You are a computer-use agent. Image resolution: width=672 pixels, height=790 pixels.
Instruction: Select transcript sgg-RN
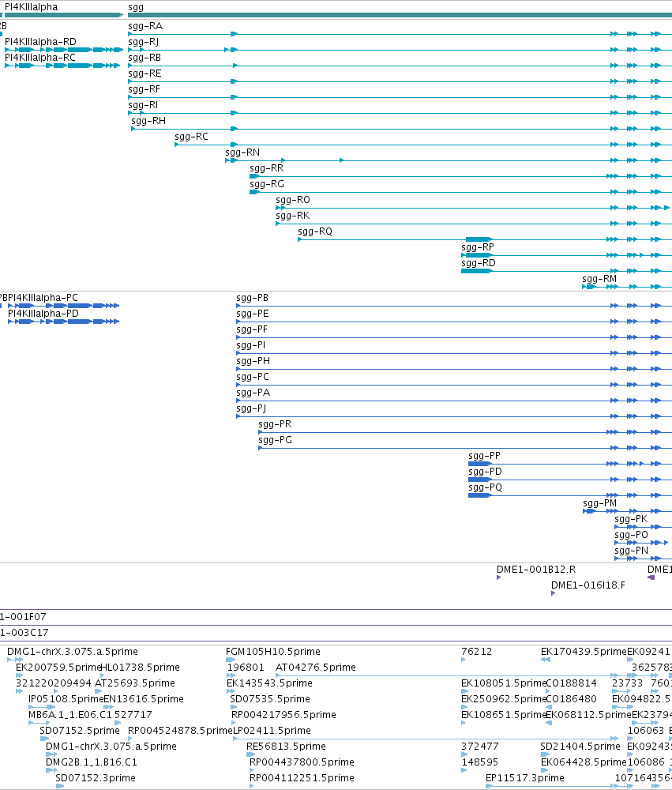(x=242, y=152)
